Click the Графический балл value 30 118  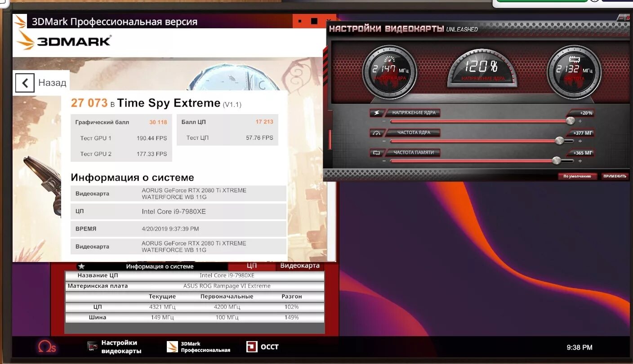click(x=158, y=122)
